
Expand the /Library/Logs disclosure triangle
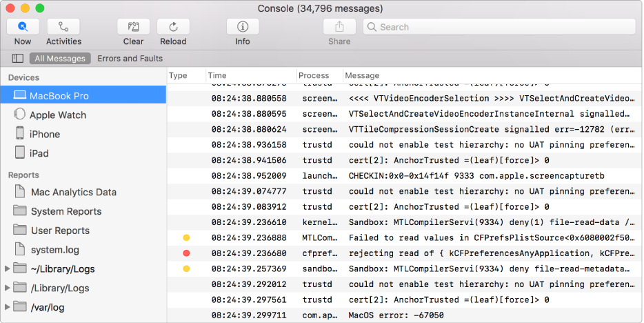point(8,288)
